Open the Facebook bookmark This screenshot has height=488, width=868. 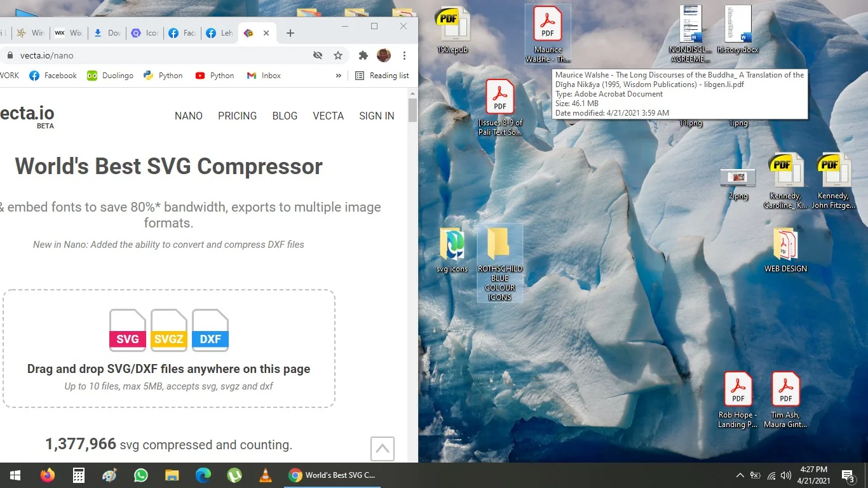[x=53, y=76]
